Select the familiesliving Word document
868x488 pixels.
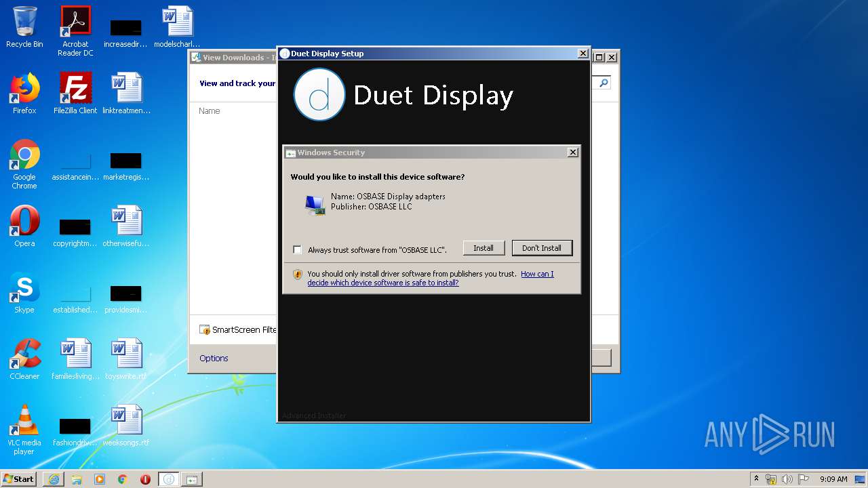click(75, 359)
